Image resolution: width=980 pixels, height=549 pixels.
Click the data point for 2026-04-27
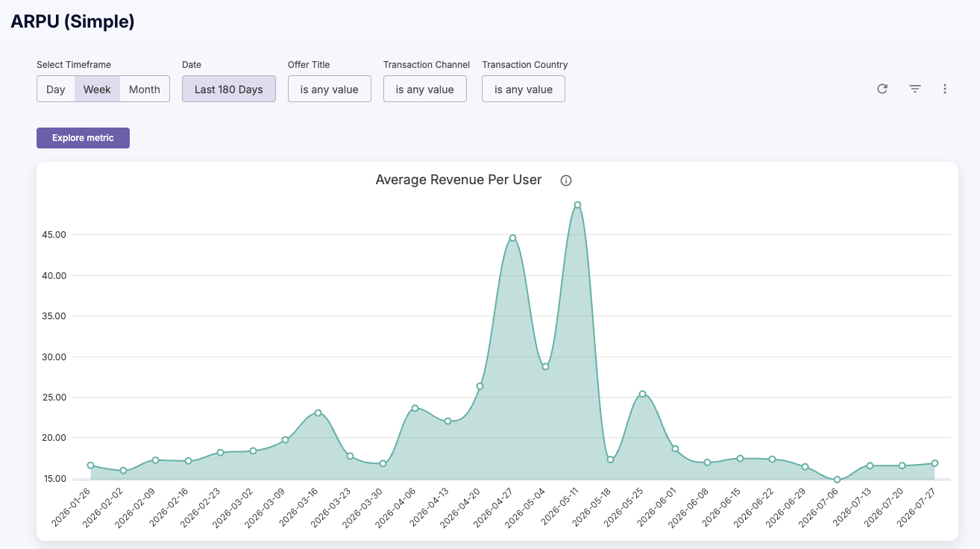512,238
